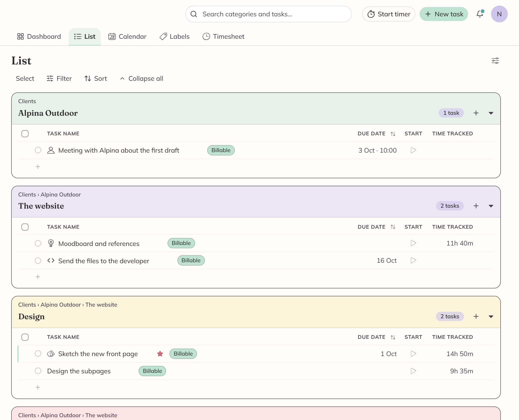Mark Design the subpages complete

38,371
